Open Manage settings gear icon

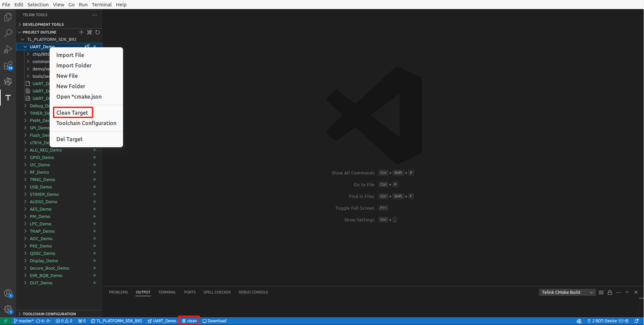click(8, 309)
